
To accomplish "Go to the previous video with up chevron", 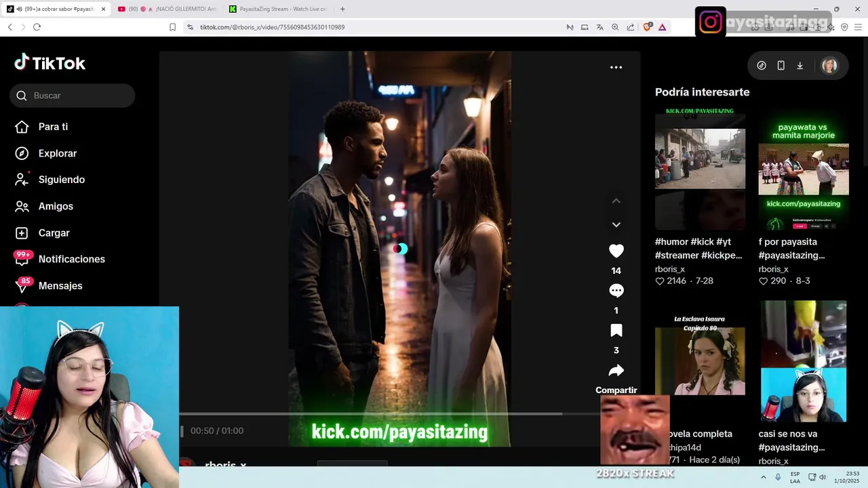I will click(616, 201).
